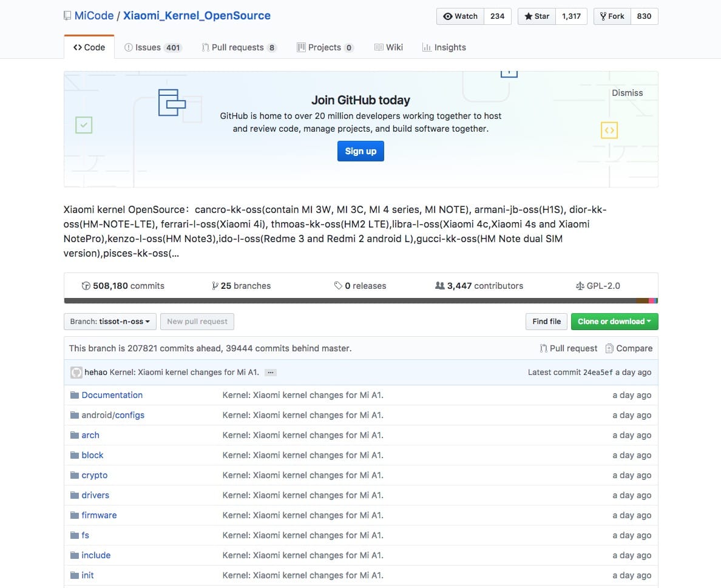Click the repository book icon beside MiCode
Viewport: 721px width, 588px height.
pyautogui.click(x=67, y=16)
